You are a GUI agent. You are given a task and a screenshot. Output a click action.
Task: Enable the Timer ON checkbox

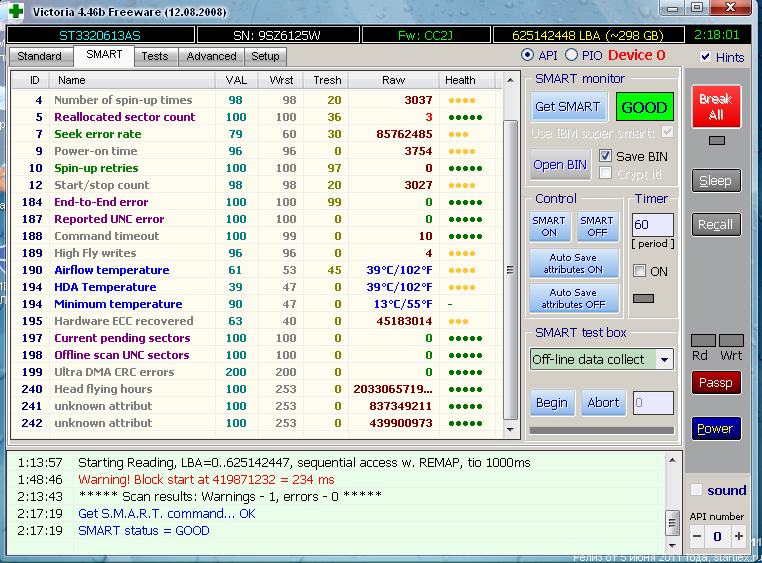[640, 271]
